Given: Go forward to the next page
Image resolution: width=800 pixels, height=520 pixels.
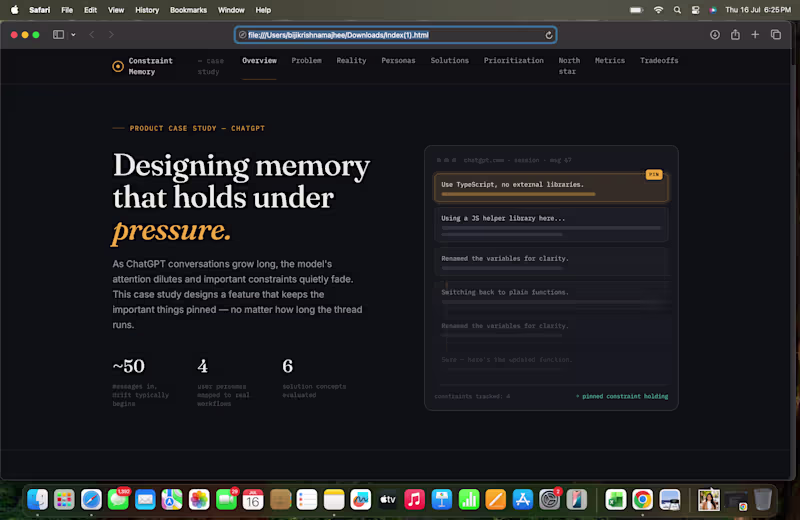Looking at the screenshot, I should coord(111,35).
